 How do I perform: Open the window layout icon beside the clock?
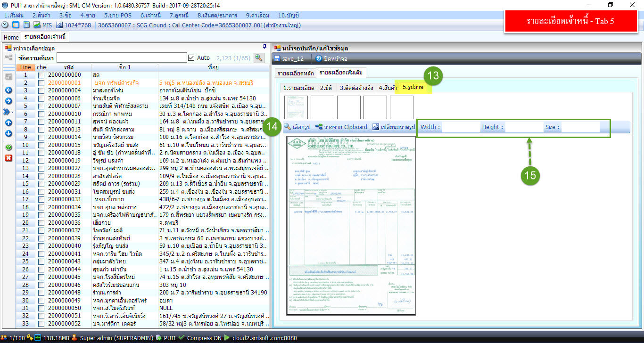click(16, 25)
